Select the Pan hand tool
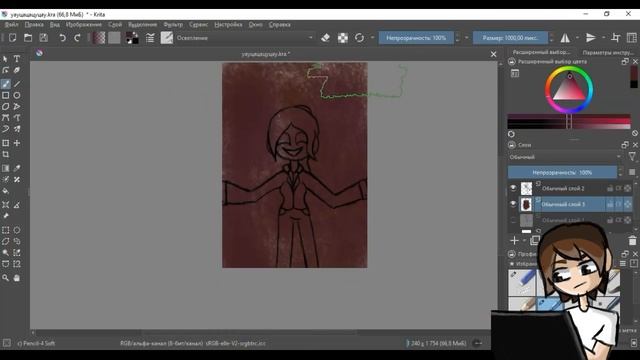 pos(17,278)
